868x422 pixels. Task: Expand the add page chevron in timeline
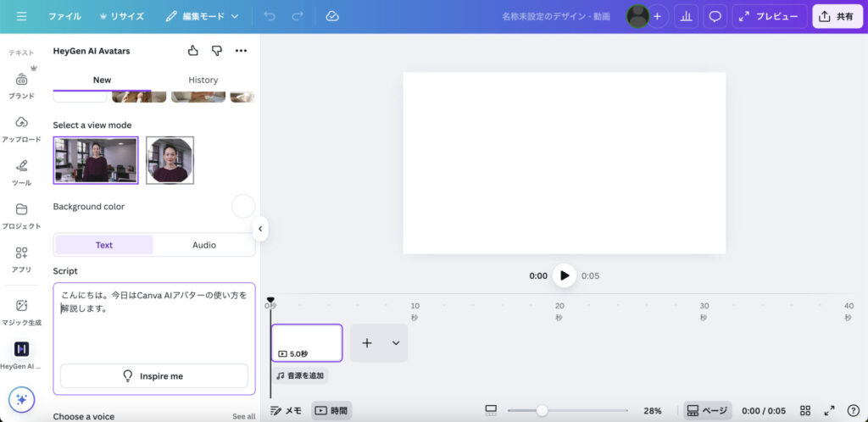395,343
